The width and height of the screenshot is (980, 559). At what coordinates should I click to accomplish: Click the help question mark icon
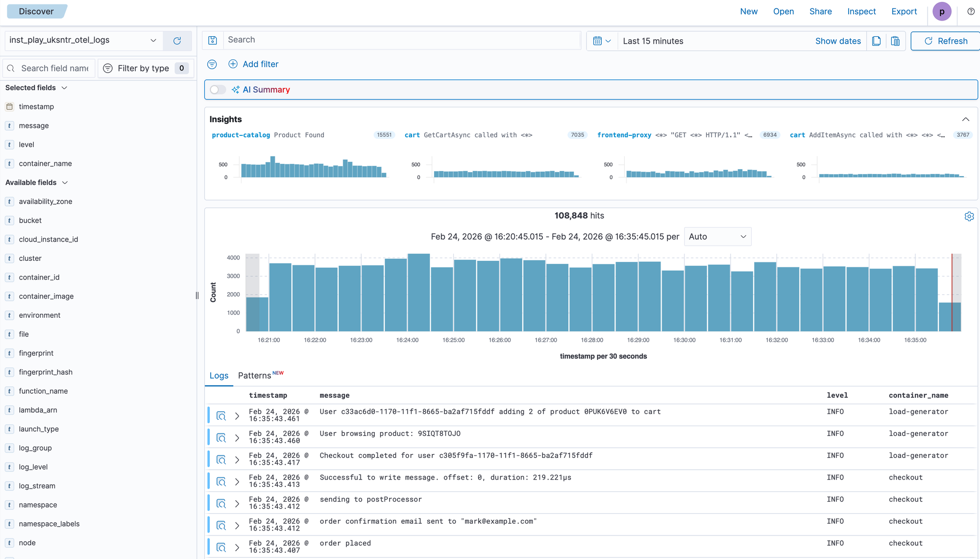click(971, 11)
